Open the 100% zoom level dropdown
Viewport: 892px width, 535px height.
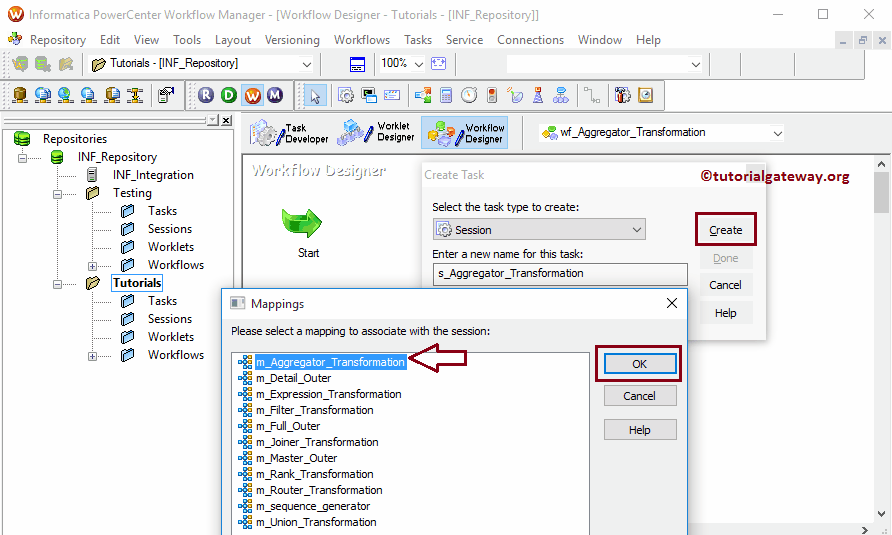(419, 64)
